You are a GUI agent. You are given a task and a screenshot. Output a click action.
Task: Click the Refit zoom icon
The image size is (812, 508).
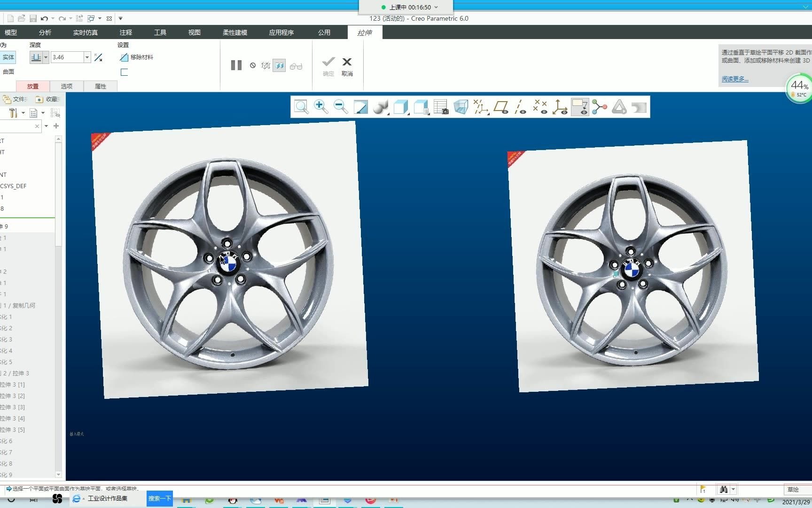click(x=301, y=107)
